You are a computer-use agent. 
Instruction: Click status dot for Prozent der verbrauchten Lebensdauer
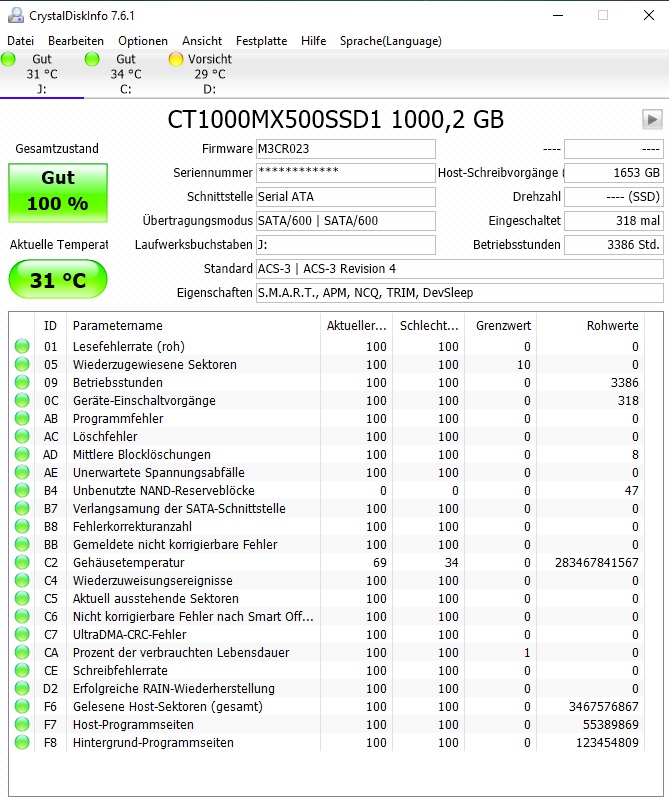(x=22, y=652)
